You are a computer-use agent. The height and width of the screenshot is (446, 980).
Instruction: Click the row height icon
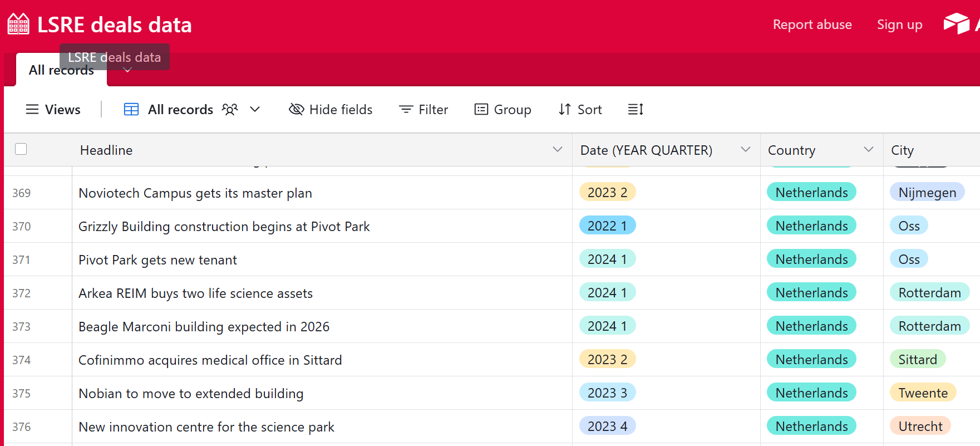click(636, 110)
